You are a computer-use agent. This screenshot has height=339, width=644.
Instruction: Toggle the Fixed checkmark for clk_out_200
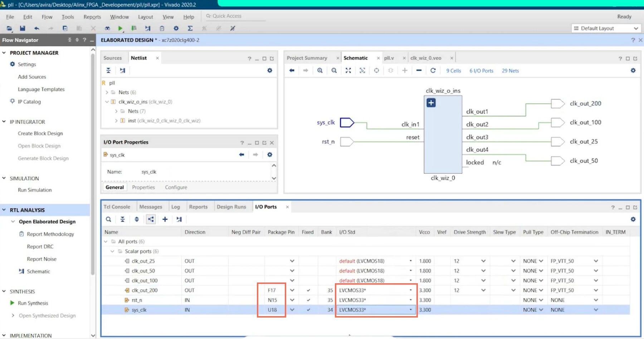point(308,290)
